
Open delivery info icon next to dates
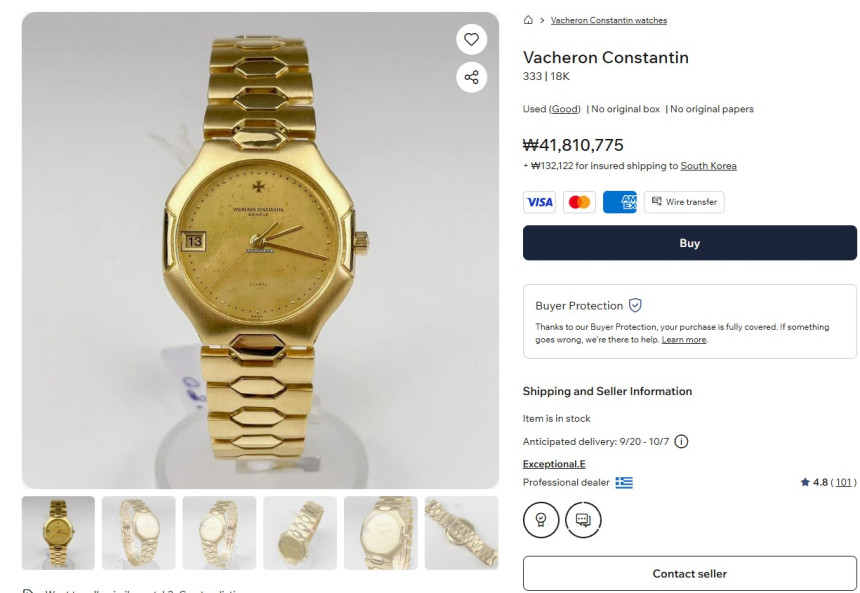681,442
